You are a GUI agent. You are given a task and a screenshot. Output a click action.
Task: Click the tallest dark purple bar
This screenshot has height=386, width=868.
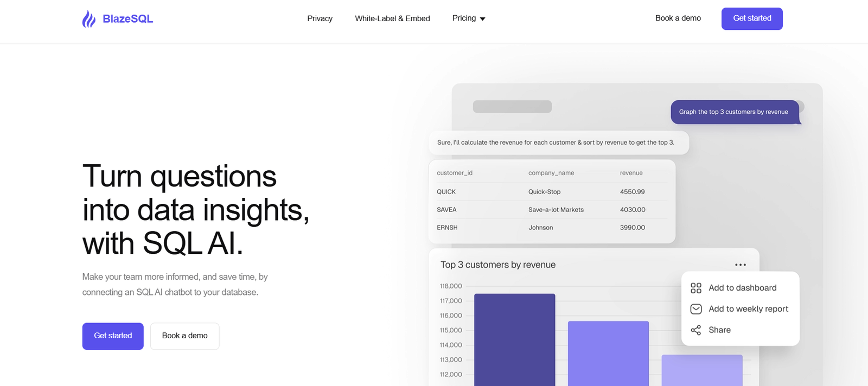515,340
